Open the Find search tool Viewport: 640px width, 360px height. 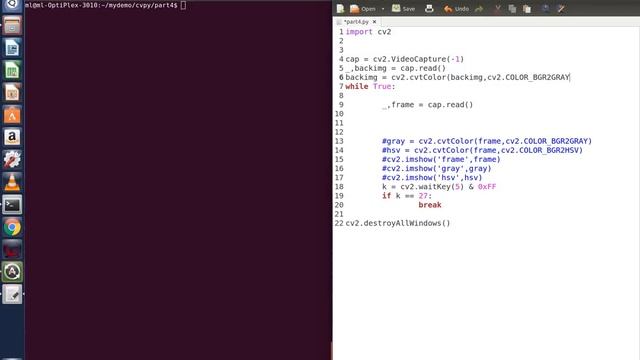coord(545,9)
